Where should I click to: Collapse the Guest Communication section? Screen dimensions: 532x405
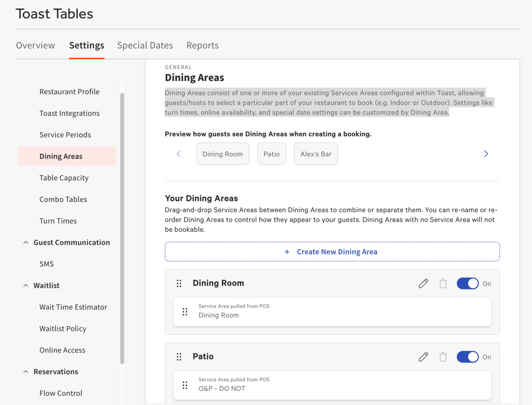[26, 243]
